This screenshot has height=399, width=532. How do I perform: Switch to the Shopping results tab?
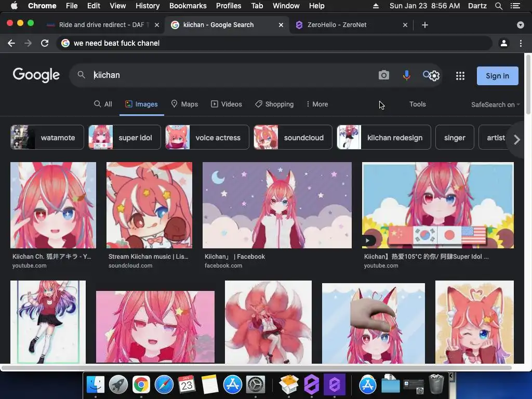click(x=274, y=104)
